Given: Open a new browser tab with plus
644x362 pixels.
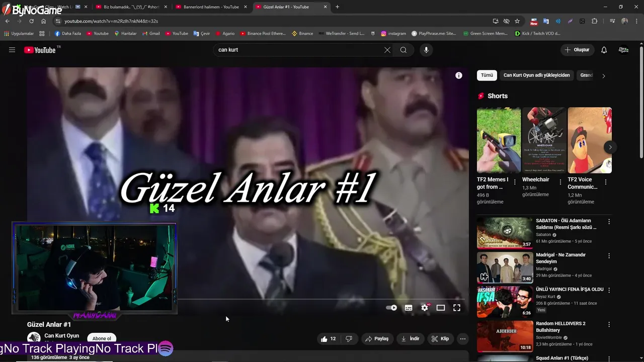Looking at the screenshot, I should 337,7.
